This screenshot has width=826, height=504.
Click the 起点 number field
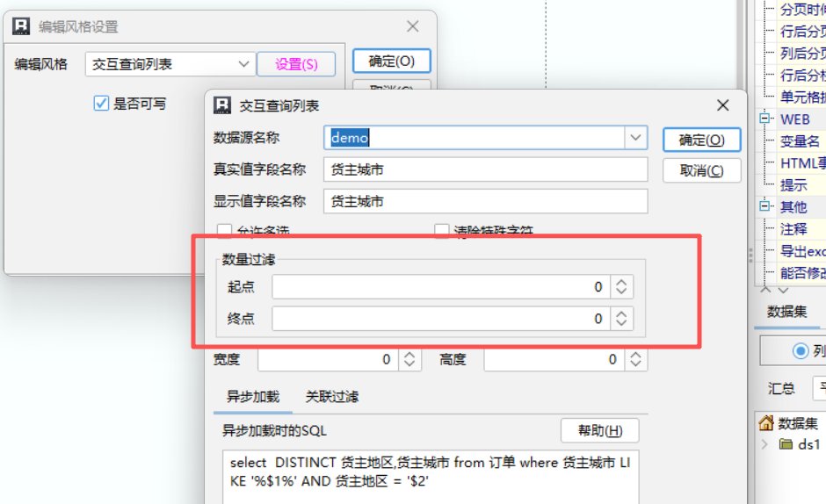[441, 287]
